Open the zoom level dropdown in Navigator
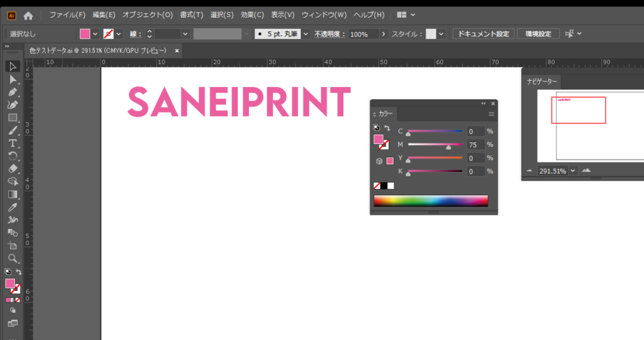644x340 pixels. click(x=573, y=171)
